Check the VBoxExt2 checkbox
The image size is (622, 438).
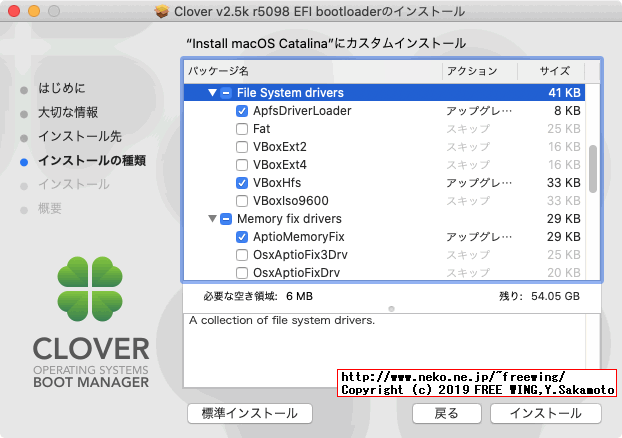[x=242, y=147]
